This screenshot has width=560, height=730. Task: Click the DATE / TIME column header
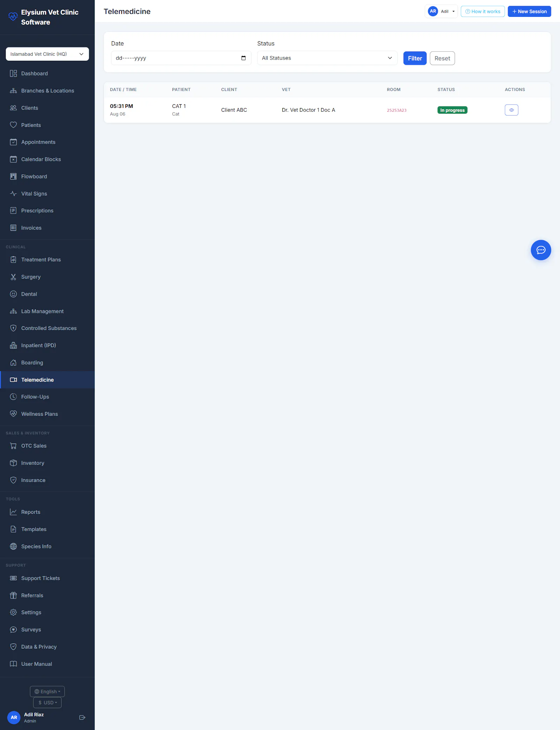point(123,90)
